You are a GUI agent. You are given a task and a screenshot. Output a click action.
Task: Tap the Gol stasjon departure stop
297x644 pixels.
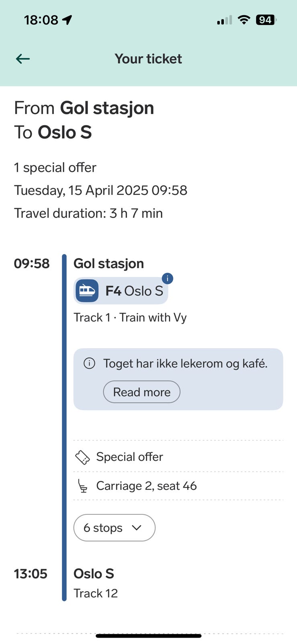(109, 264)
